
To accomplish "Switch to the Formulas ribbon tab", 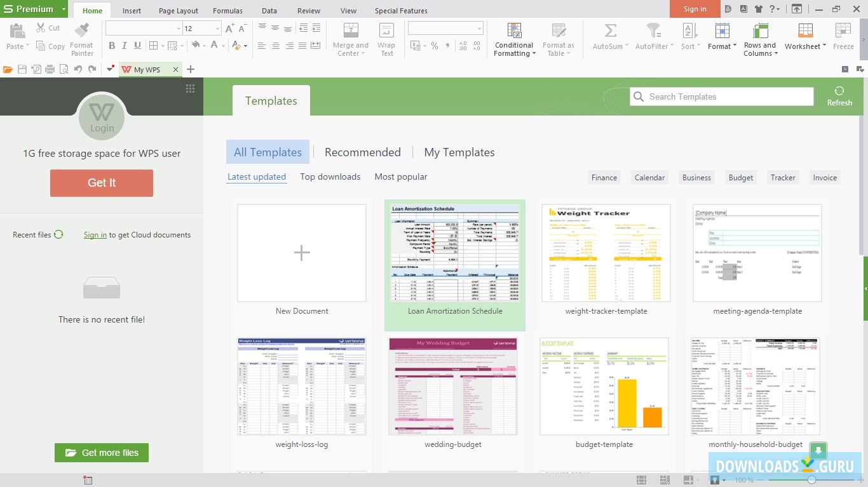I will [x=227, y=10].
